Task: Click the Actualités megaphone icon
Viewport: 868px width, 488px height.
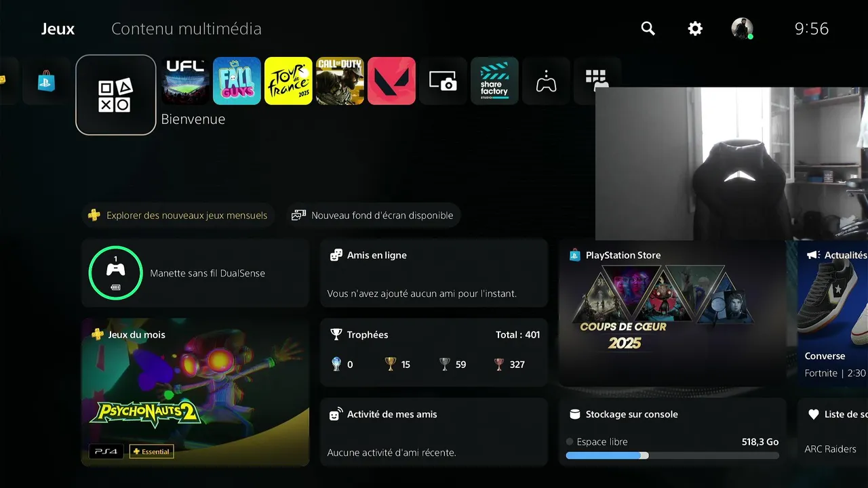Action: coord(813,255)
